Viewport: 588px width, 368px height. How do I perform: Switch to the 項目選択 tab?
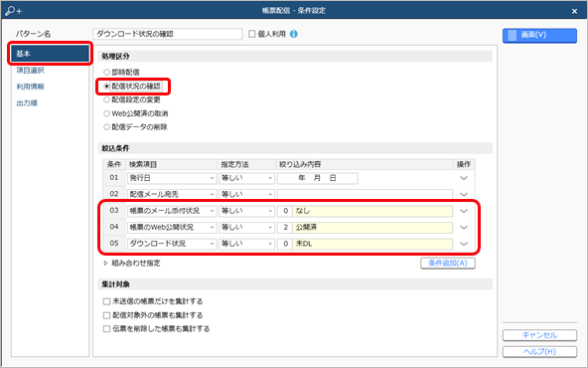31,71
